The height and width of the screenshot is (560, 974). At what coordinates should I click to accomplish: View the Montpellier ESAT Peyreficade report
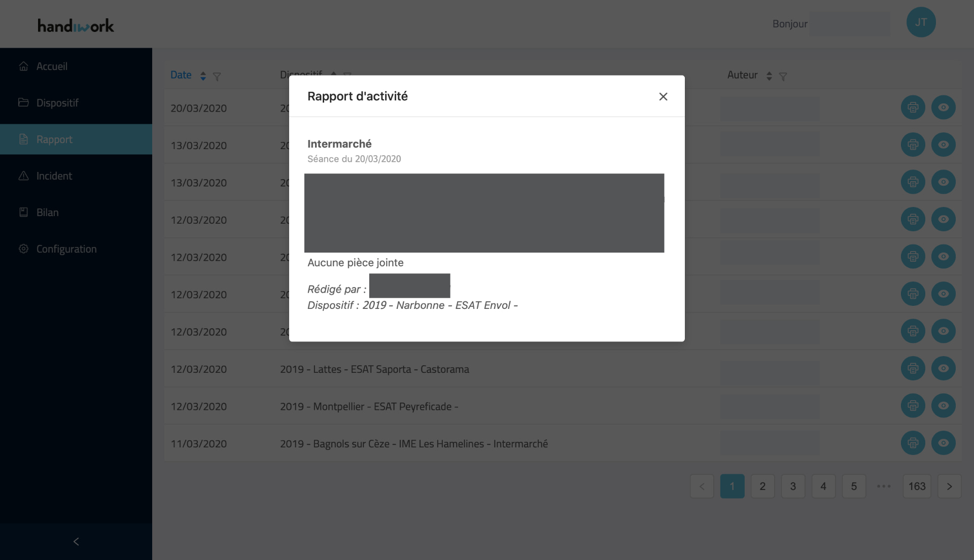coord(943,406)
